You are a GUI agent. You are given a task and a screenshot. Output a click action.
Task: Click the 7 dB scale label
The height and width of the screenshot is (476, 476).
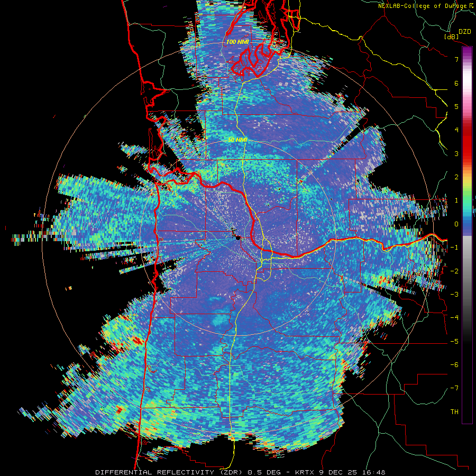(x=456, y=59)
